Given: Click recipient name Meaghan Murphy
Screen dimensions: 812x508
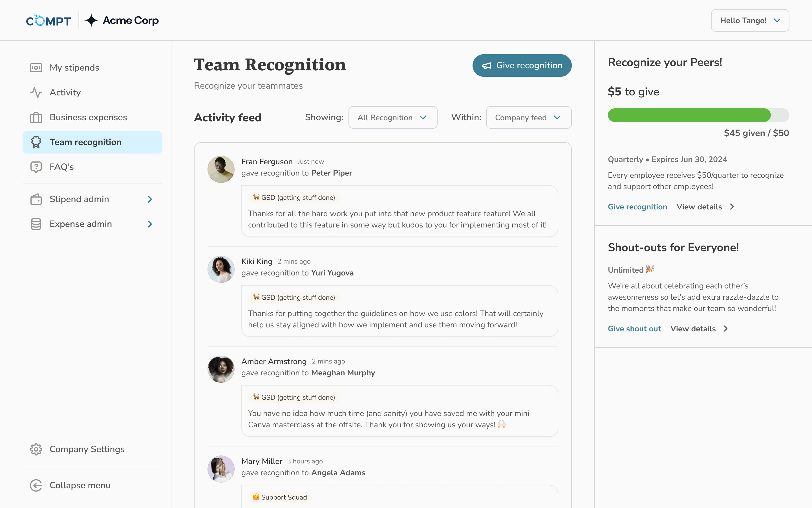Looking at the screenshot, I should [x=343, y=373].
